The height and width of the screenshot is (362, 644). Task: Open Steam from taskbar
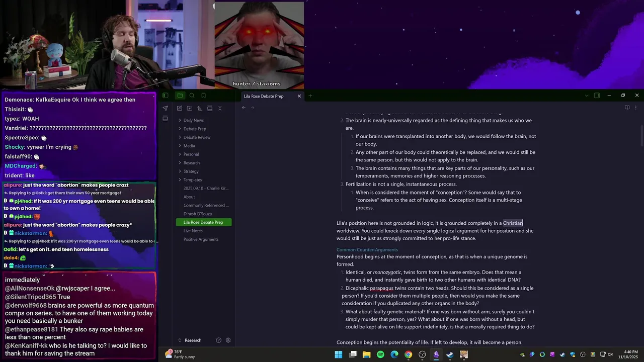tap(450, 354)
